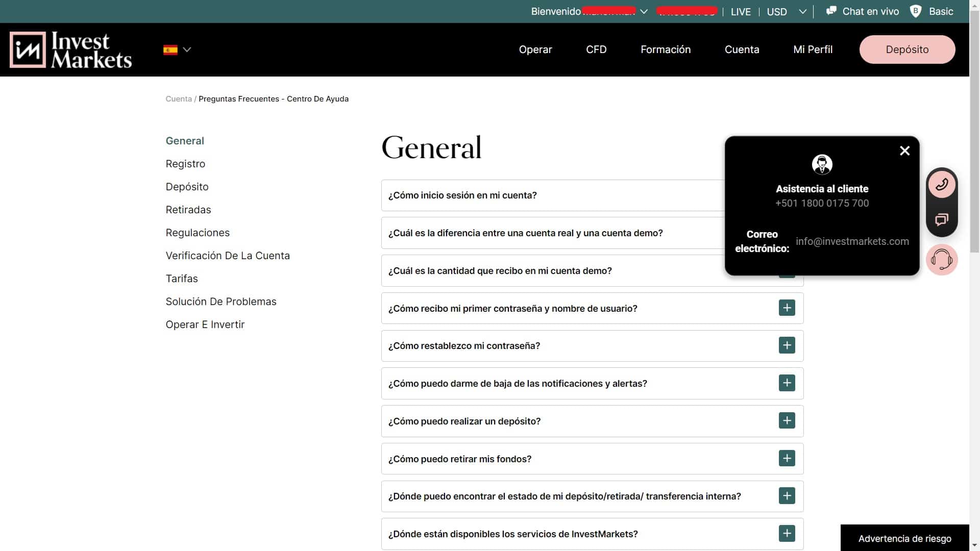The height and width of the screenshot is (551, 980).
Task: Expand '¿Cómo restablezco mi contraseña?' question
Action: tap(787, 345)
